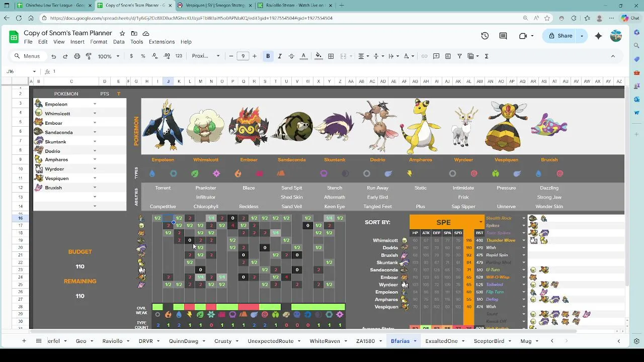Image resolution: width=644 pixels, height=362 pixels.
Task: Click the Functions sigma icon
Action: pyautogui.click(x=487, y=56)
